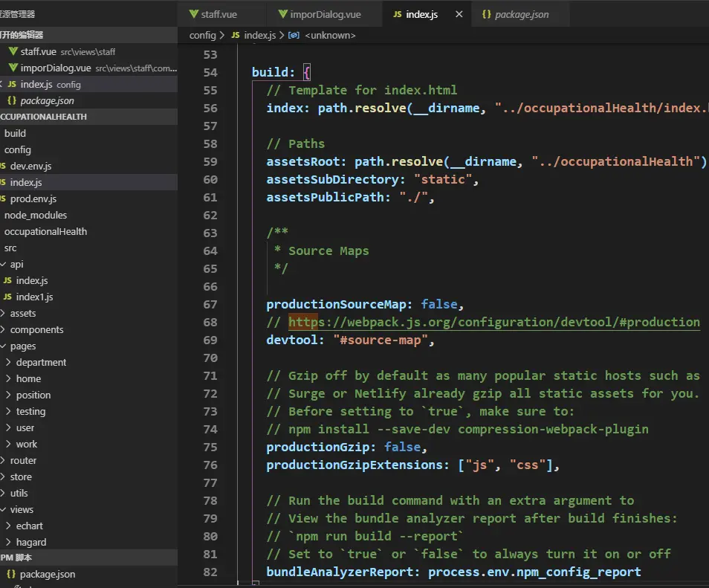Click the JS icon in the breadcrumb path
709x588 pixels.
coord(236,35)
